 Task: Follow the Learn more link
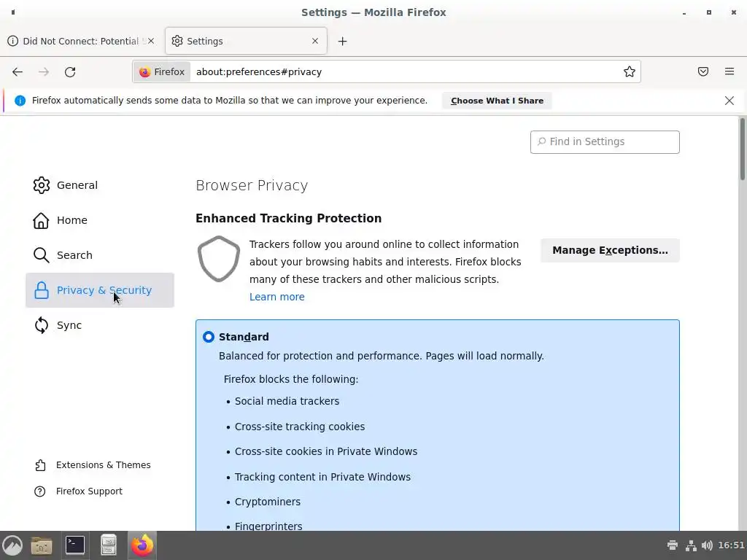pyautogui.click(x=276, y=297)
